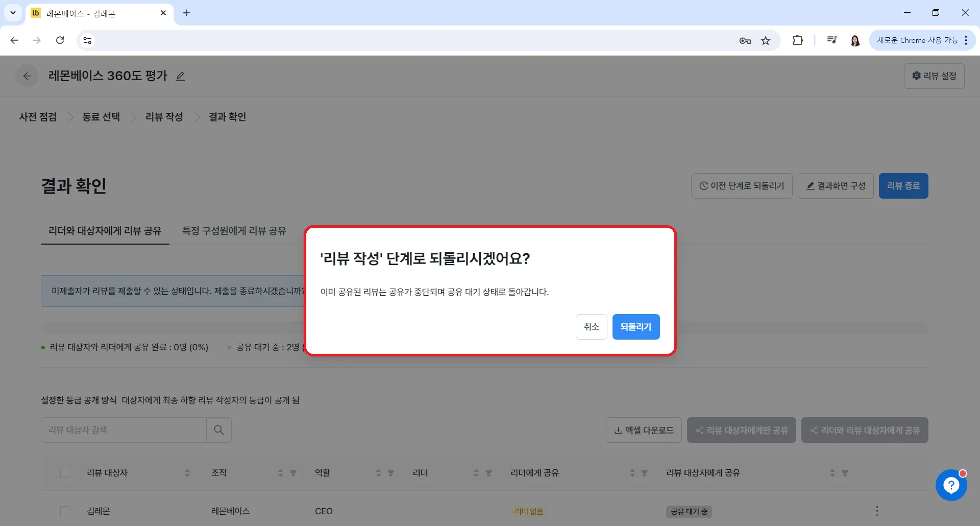Viewport: 980px width, 526px height.
Task: Go forward in browser history
Action: 37,40
